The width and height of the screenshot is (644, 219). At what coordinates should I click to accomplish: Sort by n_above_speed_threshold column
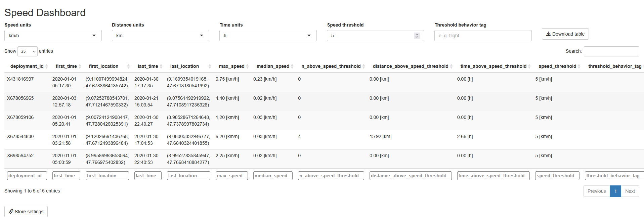click(331, 66)
